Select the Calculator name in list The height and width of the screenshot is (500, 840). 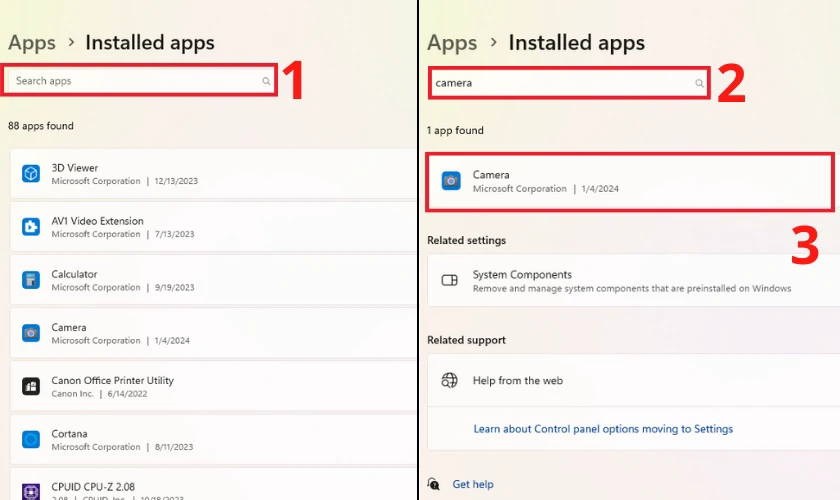tap(74, 274)
